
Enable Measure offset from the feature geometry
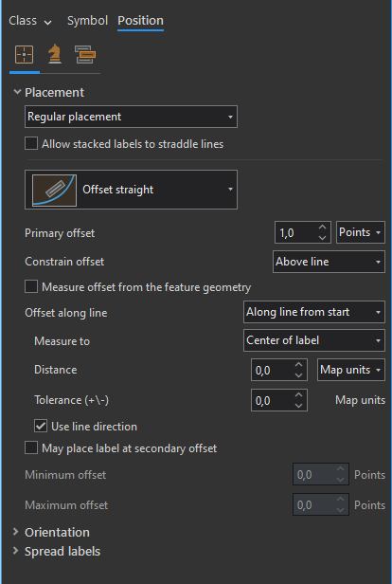click(31, 286)
